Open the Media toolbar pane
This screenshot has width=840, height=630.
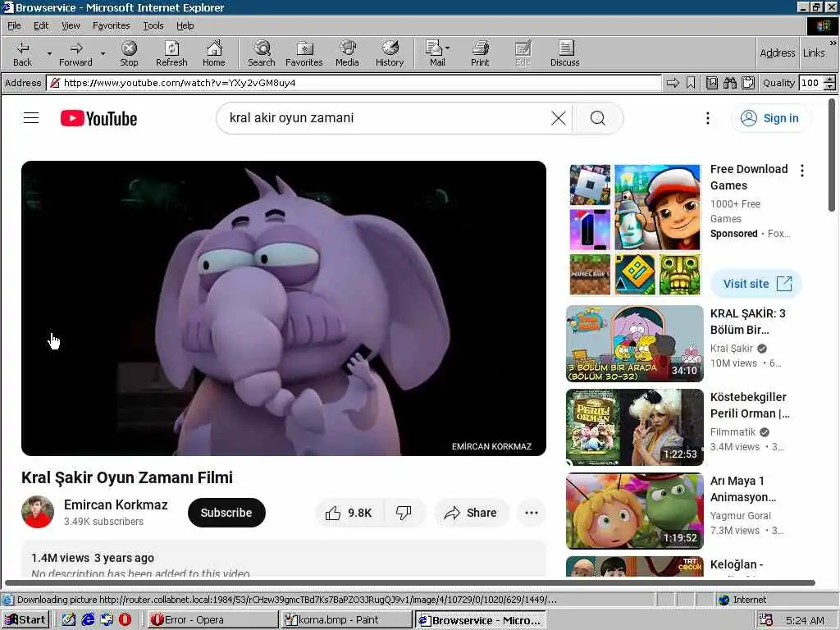[347, 53]
